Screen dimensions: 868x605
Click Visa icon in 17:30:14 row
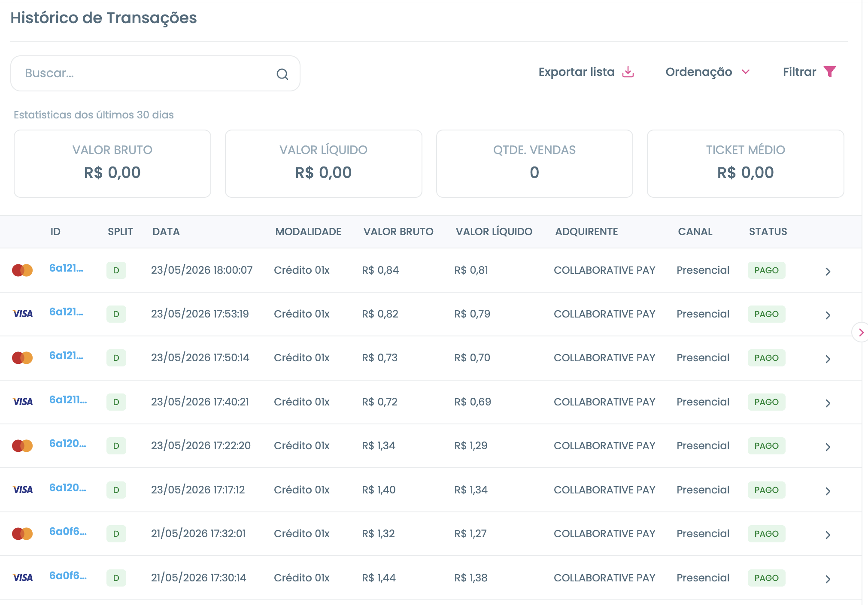click(x=23, y=578)
